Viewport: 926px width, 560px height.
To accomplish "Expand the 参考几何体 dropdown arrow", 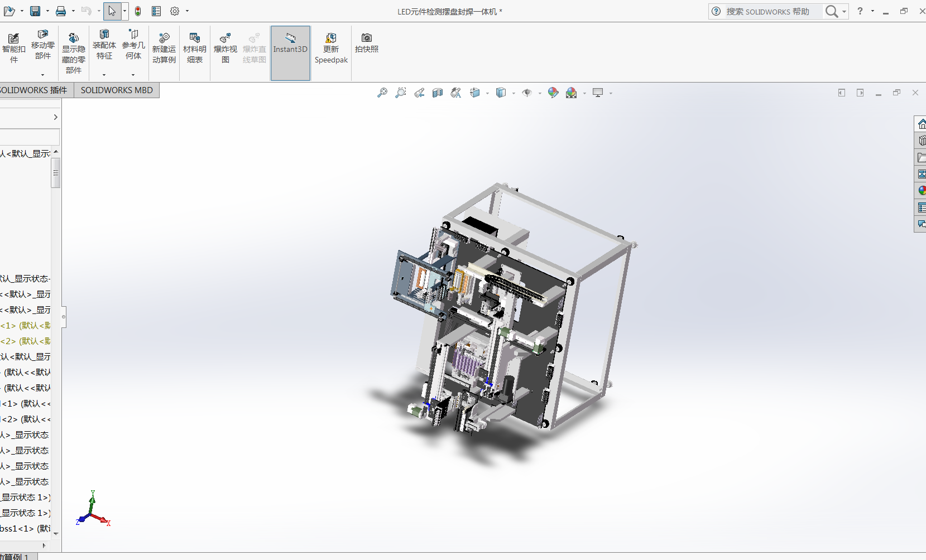I will click(x=133, y=75).
